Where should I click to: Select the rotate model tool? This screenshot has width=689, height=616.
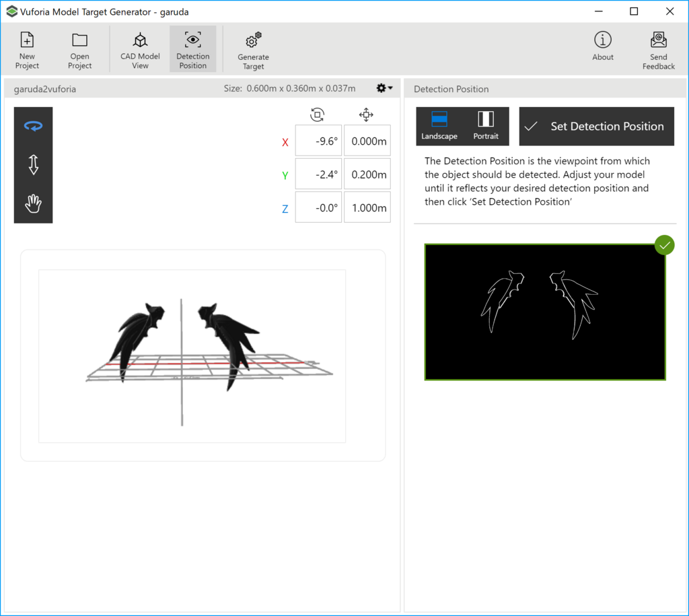[x=34, y=127]
